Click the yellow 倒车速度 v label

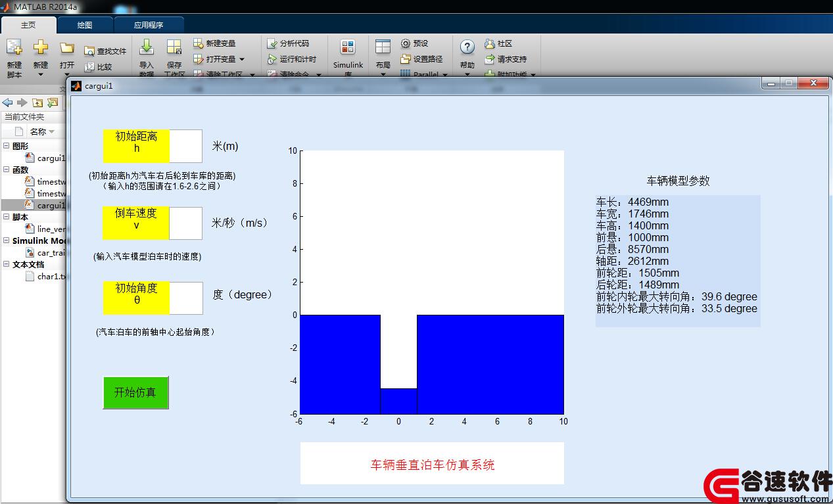click(x=136, y=223)
